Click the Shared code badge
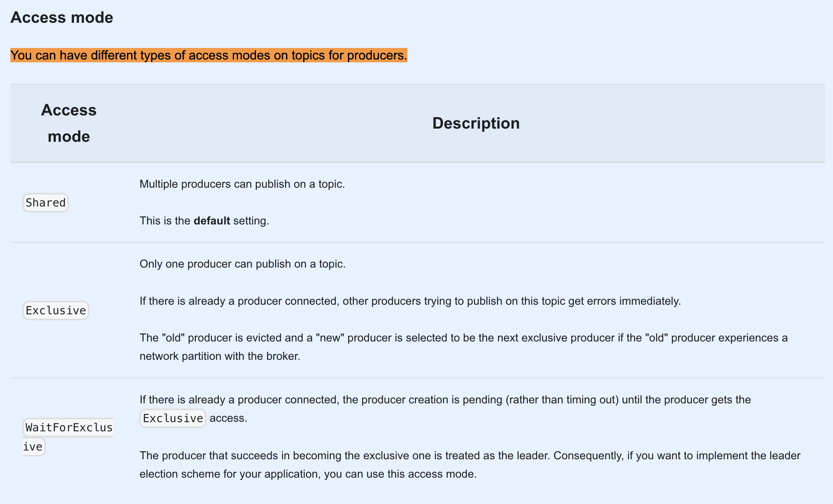This screenshot has height=504, width=833. click(46, 203)
